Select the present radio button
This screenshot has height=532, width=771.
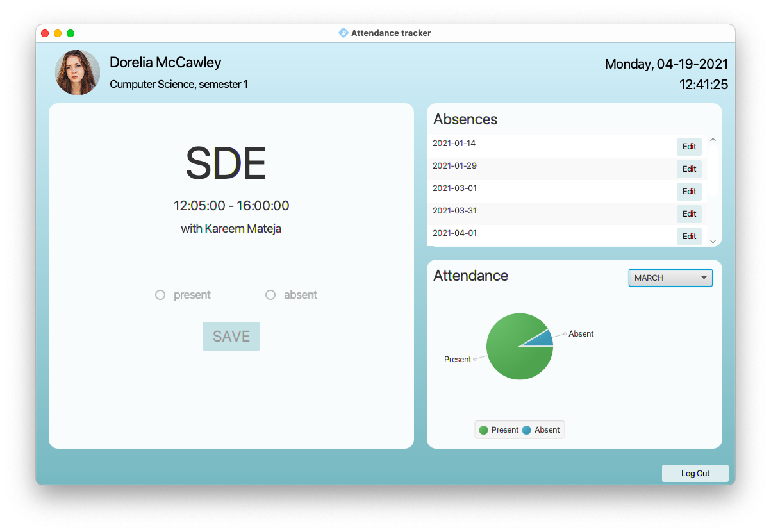click(x=160, y=295)
